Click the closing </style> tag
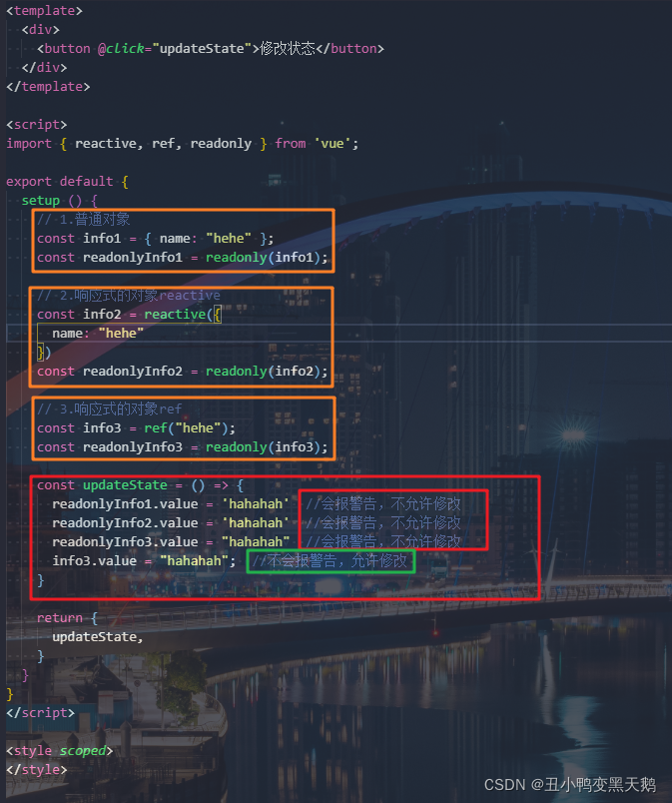Screen dimensions: 672x803 pyautogui.click(x=36, y=769)
